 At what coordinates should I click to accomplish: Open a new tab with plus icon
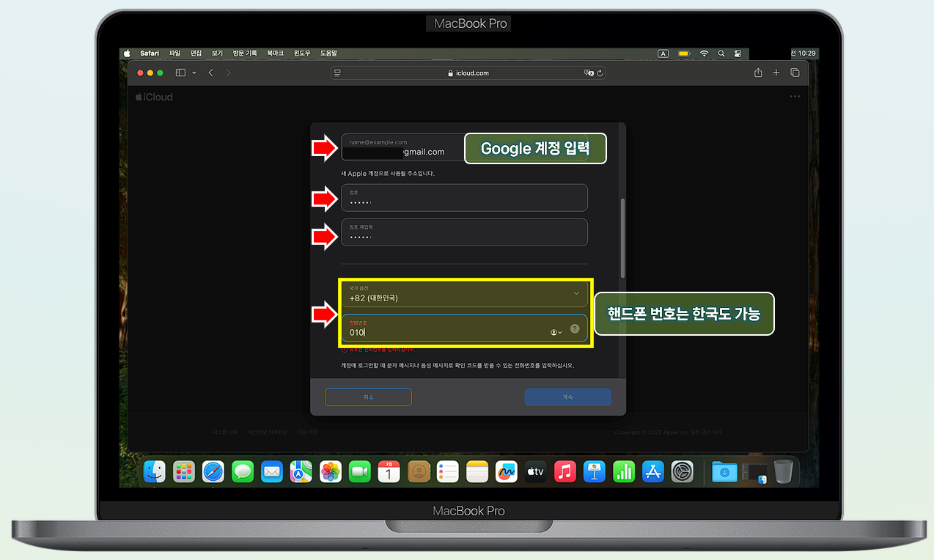pos(776,73)
